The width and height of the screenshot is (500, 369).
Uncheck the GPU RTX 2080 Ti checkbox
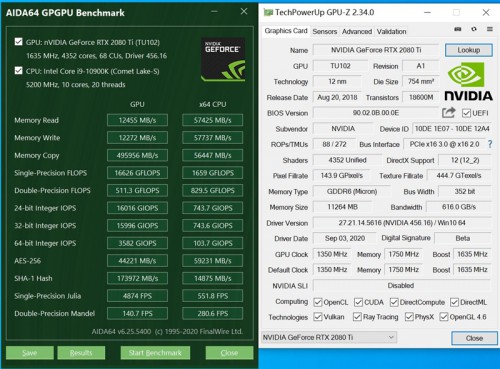[19, 42]
